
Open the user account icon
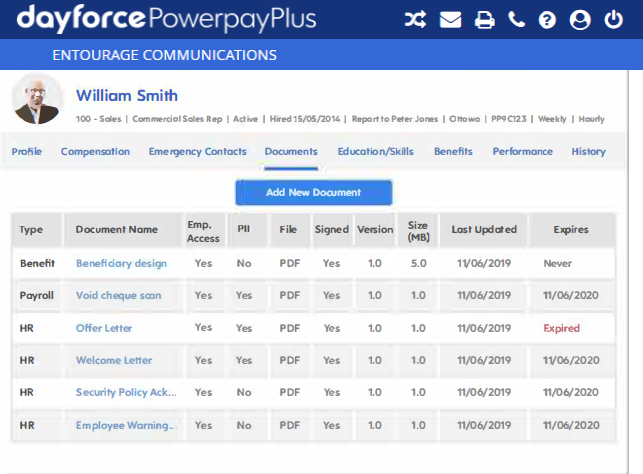click(579, 20)
